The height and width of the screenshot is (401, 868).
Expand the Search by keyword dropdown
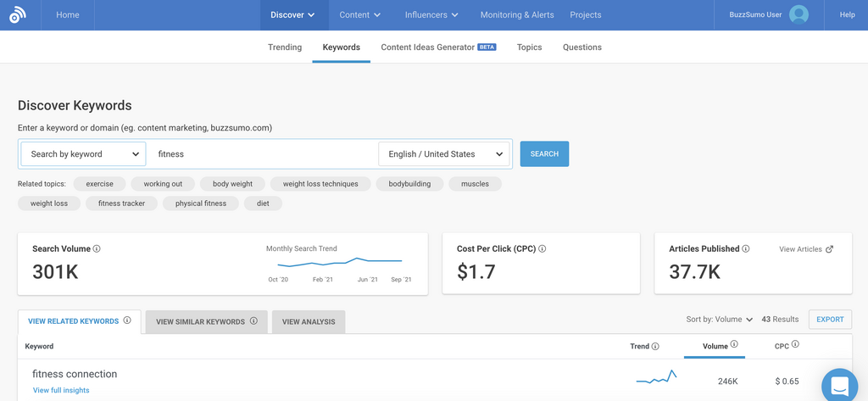(83, 154)
